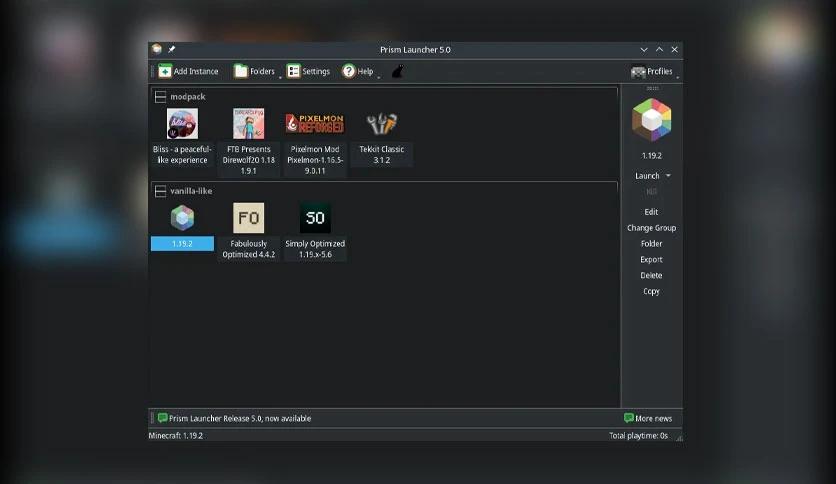Screen dimensions: 836x484
Task: Click the Prism app icon in title bar
Action: (x=156, y=49)
